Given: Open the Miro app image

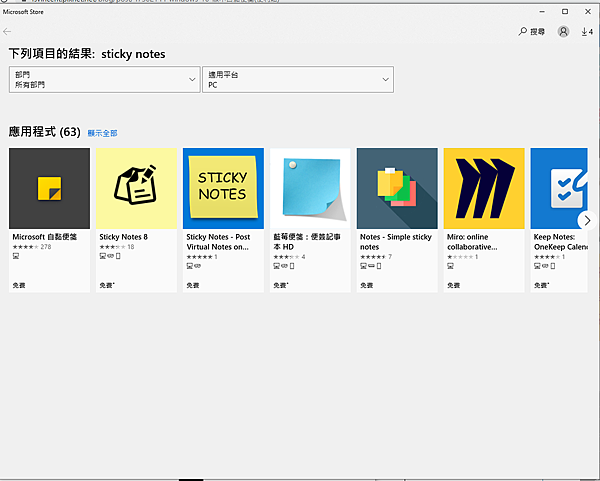Looking at the screenshot, I should click(x=484, y=188).
